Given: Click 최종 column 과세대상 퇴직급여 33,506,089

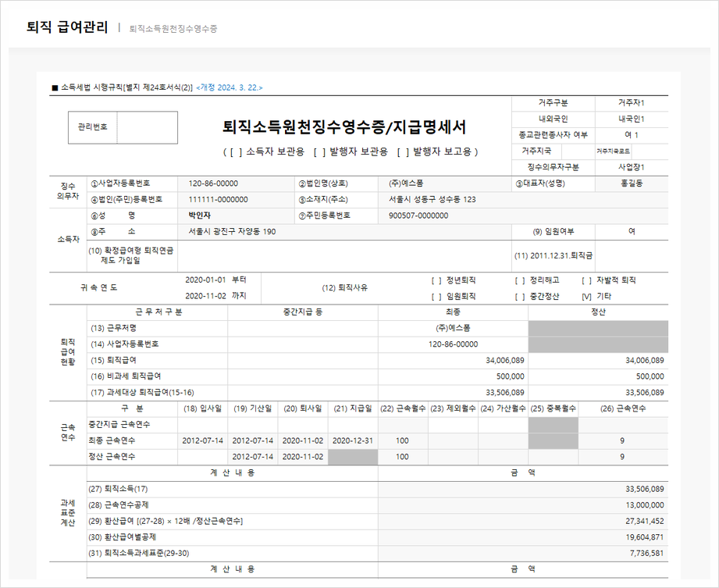Looking at the screenshot, I should [505, 393].
